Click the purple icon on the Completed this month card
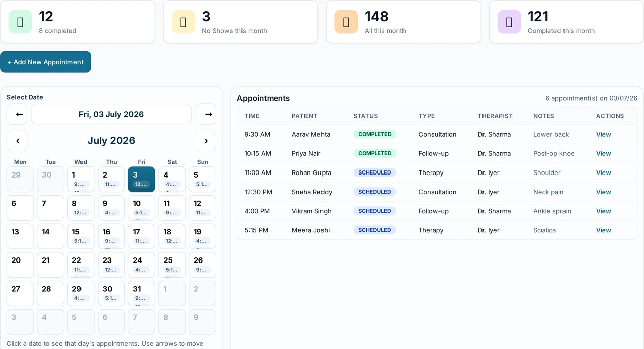This screenshot has height=349, width=644. (509, 22)
